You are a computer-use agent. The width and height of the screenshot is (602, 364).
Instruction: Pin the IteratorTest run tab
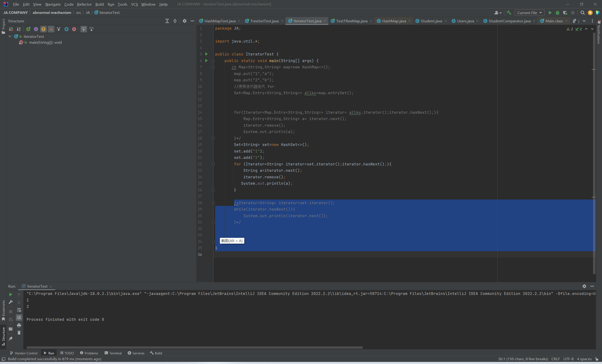click(11, 339)
